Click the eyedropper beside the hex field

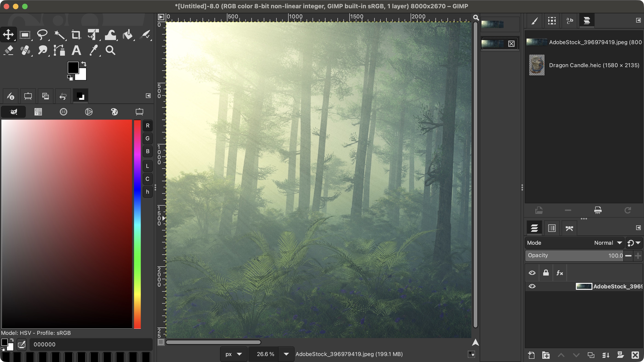[22, 344]
